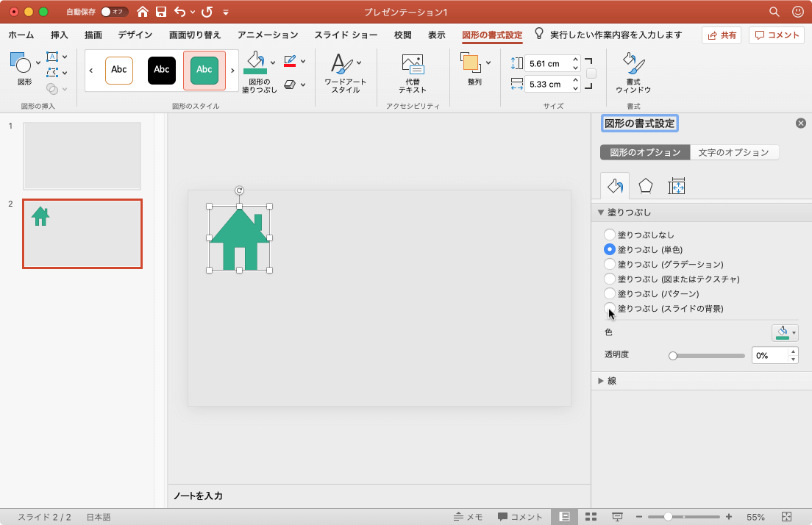Screen dimensions: 812x525
Task: Click the コメント button at top right
Action: point(777,35)
